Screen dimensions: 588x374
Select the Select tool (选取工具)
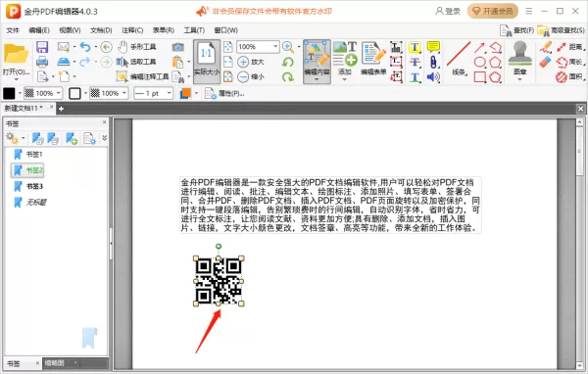pos(136,62)
